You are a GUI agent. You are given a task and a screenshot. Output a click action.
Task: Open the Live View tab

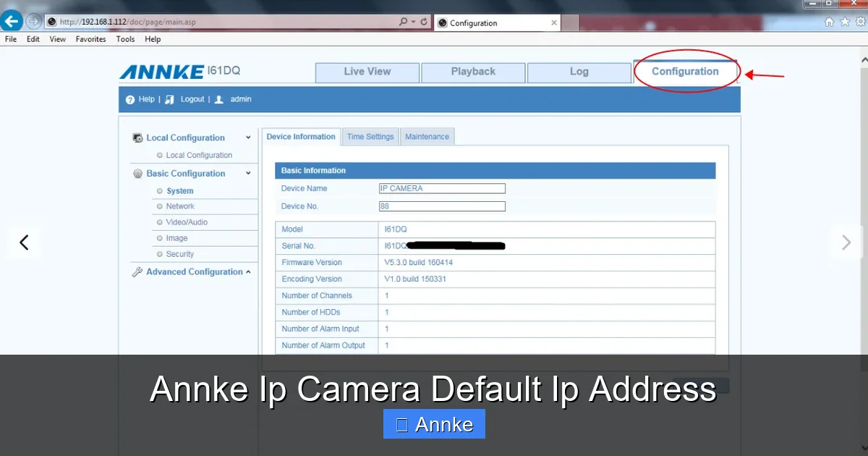click(367, 72)
